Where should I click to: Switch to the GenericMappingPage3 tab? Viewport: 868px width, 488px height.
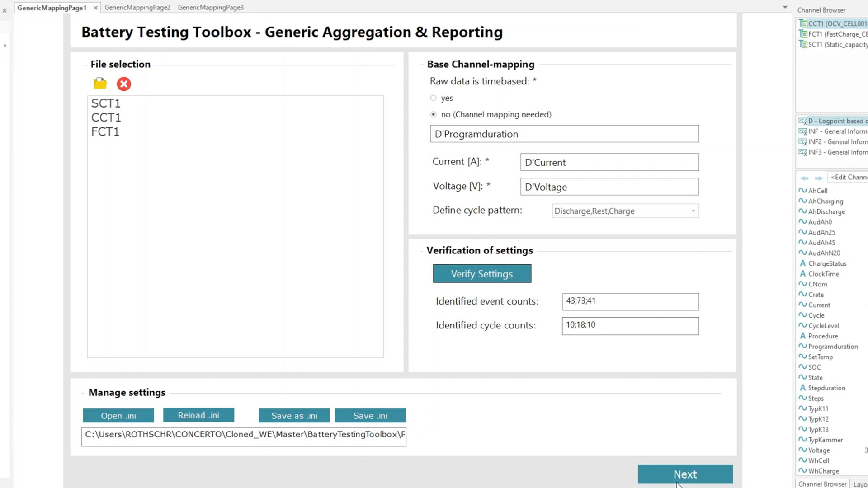(x=211, y=7)
